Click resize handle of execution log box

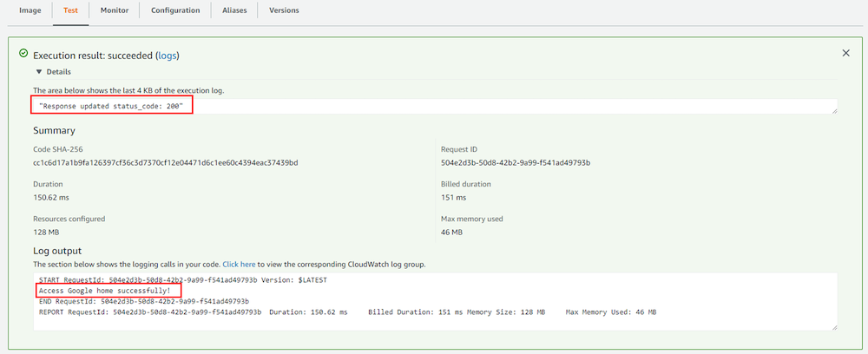coord(834,110)
